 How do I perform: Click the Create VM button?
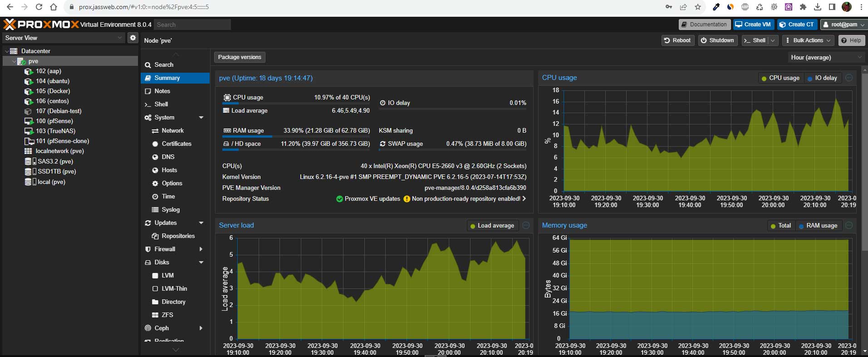[754, 25]
